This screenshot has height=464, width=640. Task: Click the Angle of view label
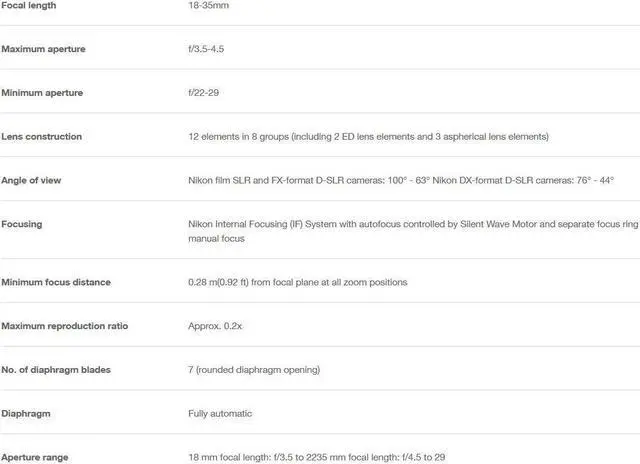pos(31,180)
